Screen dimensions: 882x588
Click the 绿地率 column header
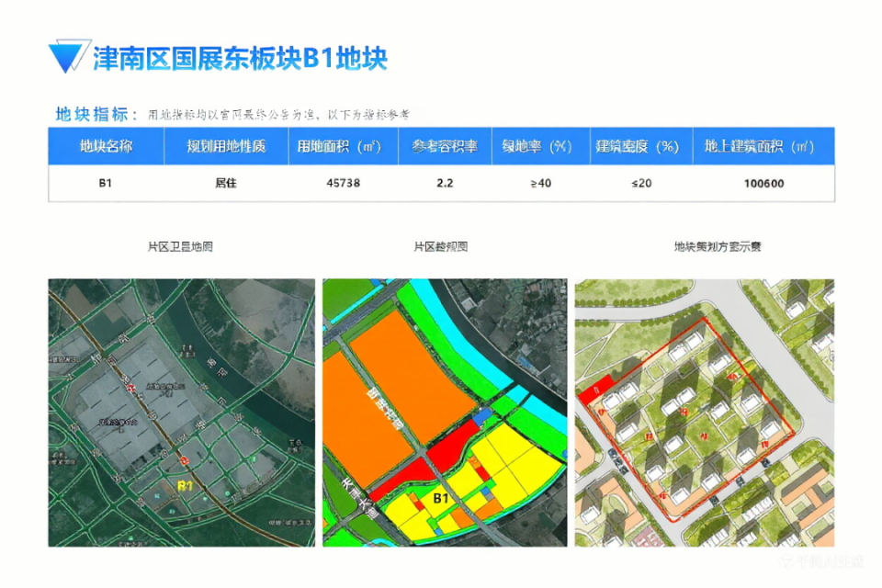point(540,146)
